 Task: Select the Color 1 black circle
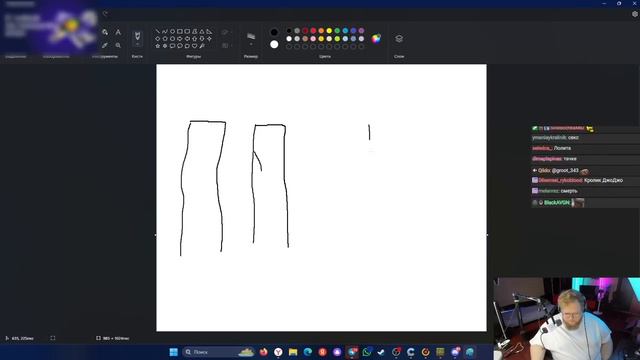pyautogui.click(x=274, y=32)
